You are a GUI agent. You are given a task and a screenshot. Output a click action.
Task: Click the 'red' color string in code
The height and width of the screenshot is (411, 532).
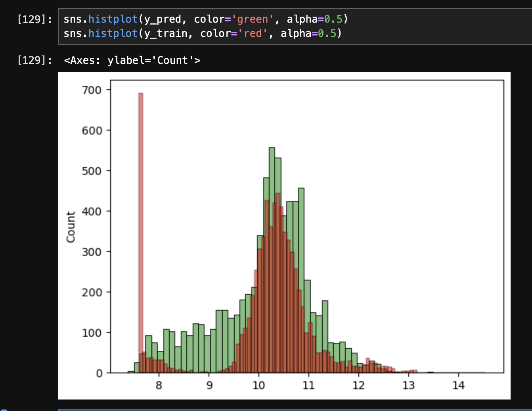point(253,33)
